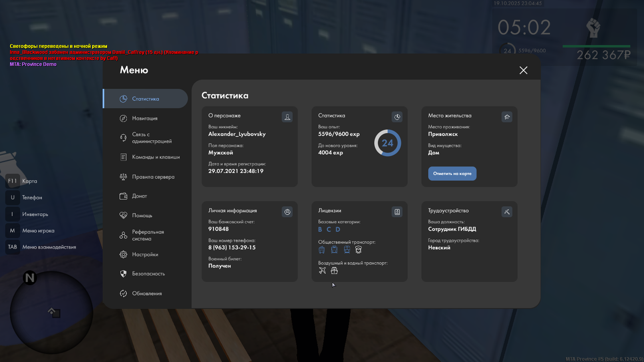Image resolution: width=644 pixels, height=362 pixels.
Task: Click the tools icon in Трудоустройство card
Action: [x=507, y=212]
